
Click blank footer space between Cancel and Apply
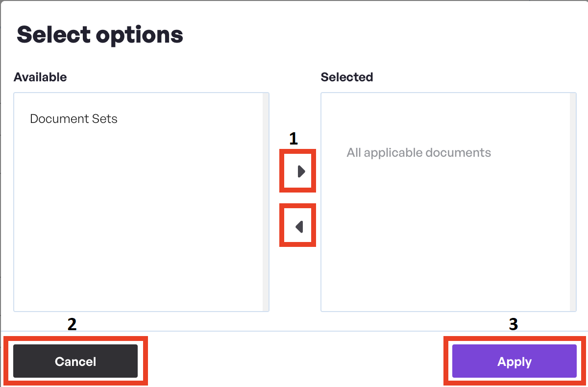[x=294, y=361]
